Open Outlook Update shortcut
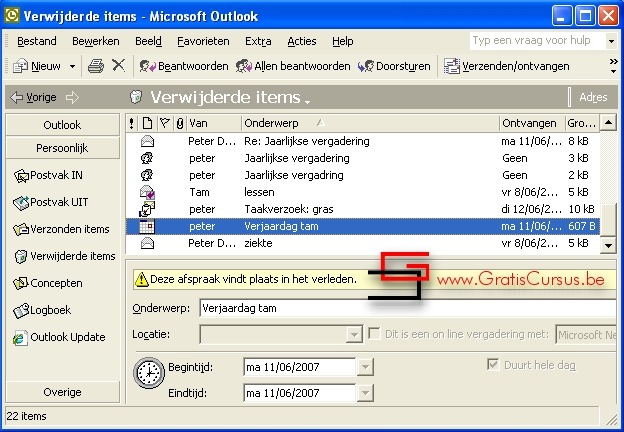624x432 pixels. point(59,338)
